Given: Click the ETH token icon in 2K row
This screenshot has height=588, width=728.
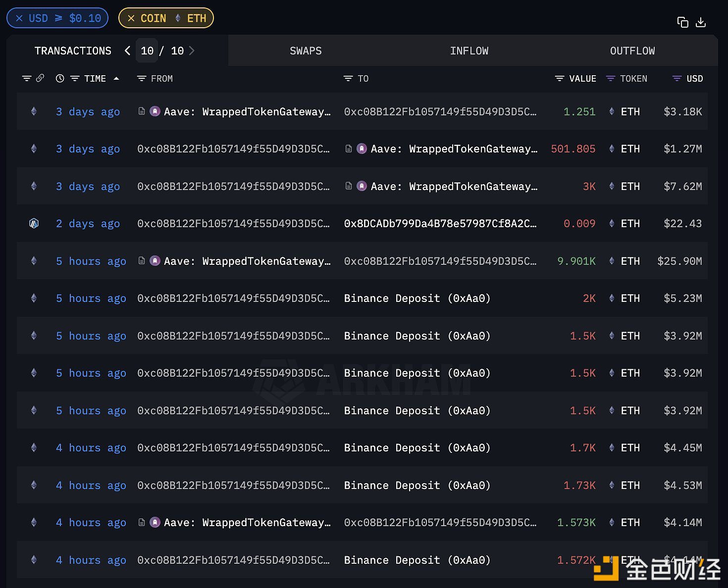Looking at the screenshot, I should 612,298.
